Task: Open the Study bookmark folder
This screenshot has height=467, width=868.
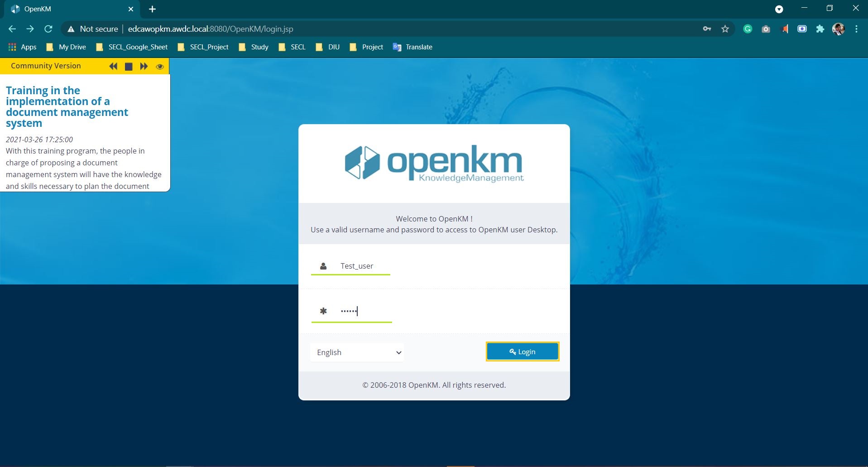Action: 253,47
